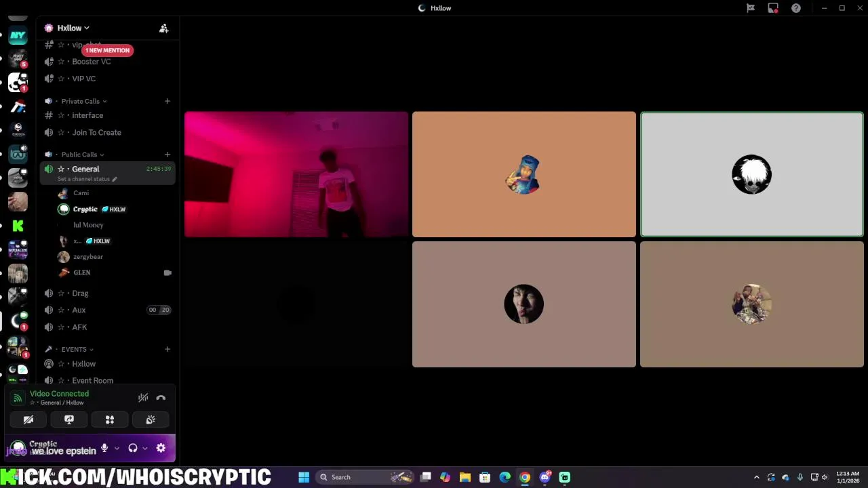
Task: Turn on your camera
Action: click(28, 420)
